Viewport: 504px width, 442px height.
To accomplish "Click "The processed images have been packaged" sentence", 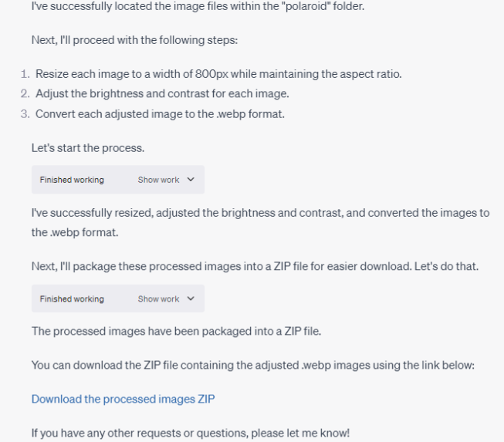I will pyautogui.click(x=176, y=331).
